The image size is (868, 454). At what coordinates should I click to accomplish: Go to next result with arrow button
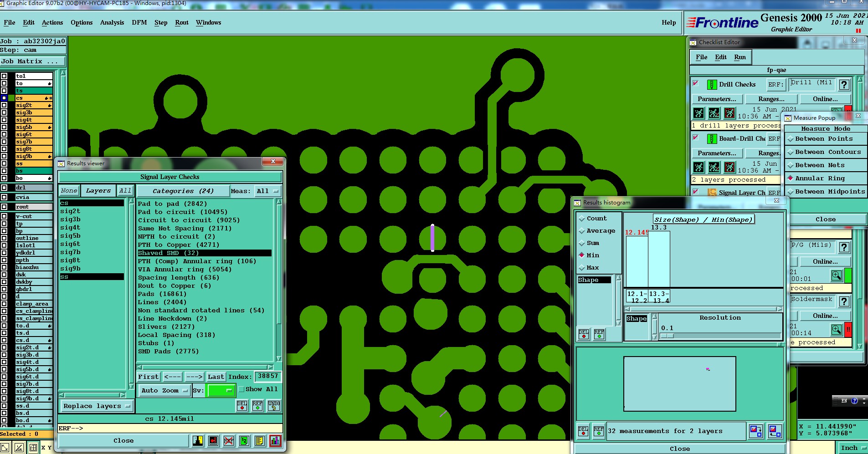click(194, 377)
